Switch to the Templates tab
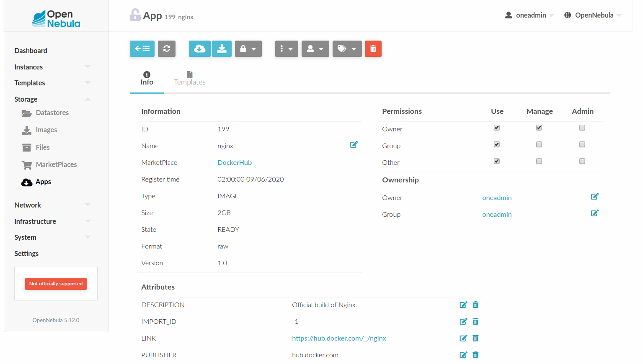Screen dimensions: 643x364 [190, 78]
